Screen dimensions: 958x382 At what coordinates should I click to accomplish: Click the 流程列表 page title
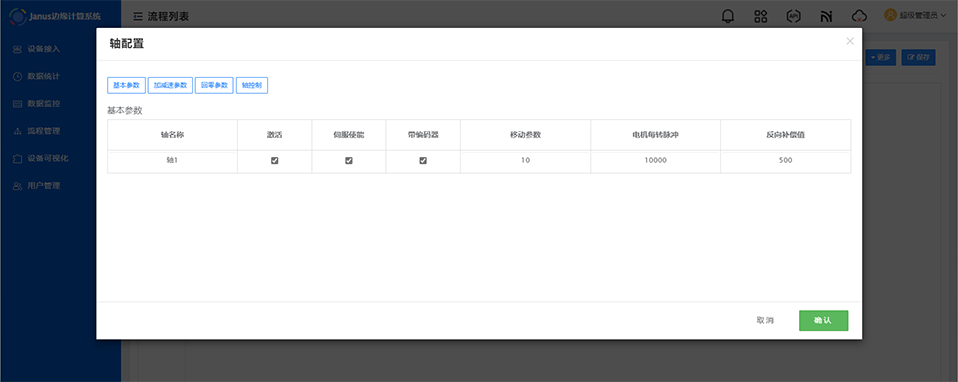coord(168,17)
